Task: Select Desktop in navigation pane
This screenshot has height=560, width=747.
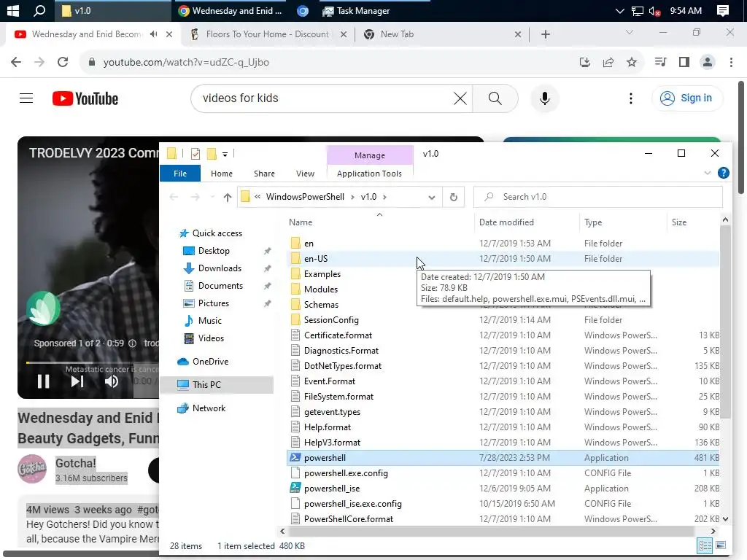Action: click(214, 251)
